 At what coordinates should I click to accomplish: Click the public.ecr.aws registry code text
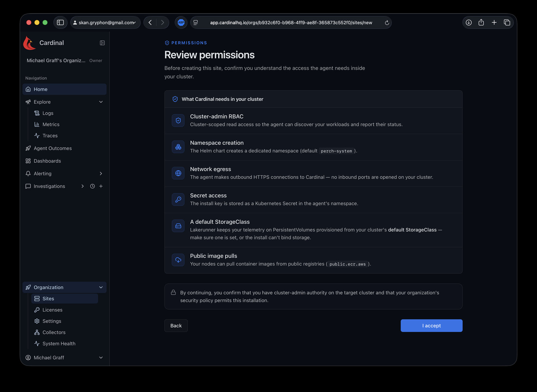tap(347, 264)
